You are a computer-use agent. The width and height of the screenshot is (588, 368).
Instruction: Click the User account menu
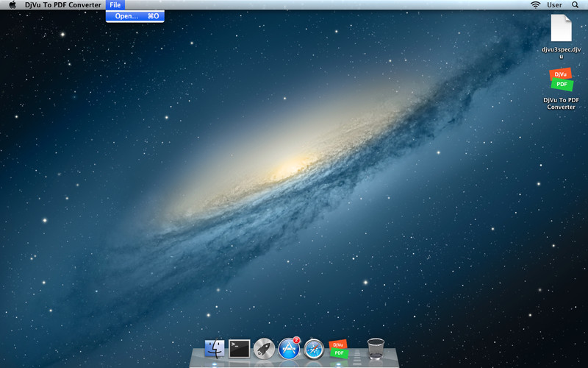tap(554, 5)
